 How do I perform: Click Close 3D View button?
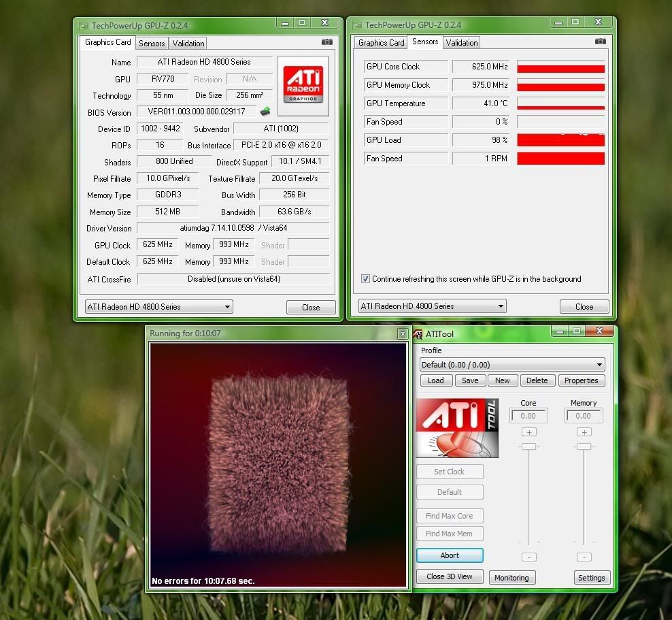[x=450, y=576]
